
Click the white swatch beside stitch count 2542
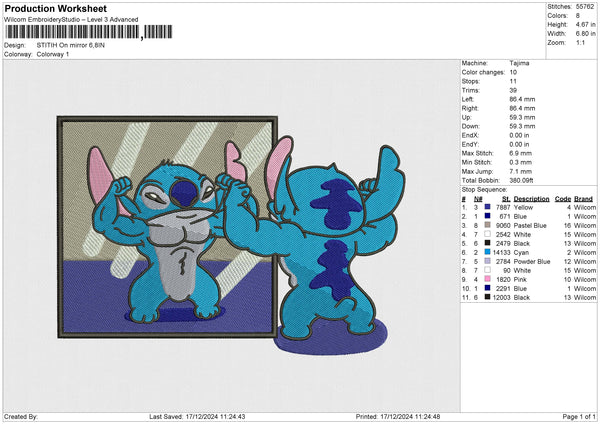488,234
